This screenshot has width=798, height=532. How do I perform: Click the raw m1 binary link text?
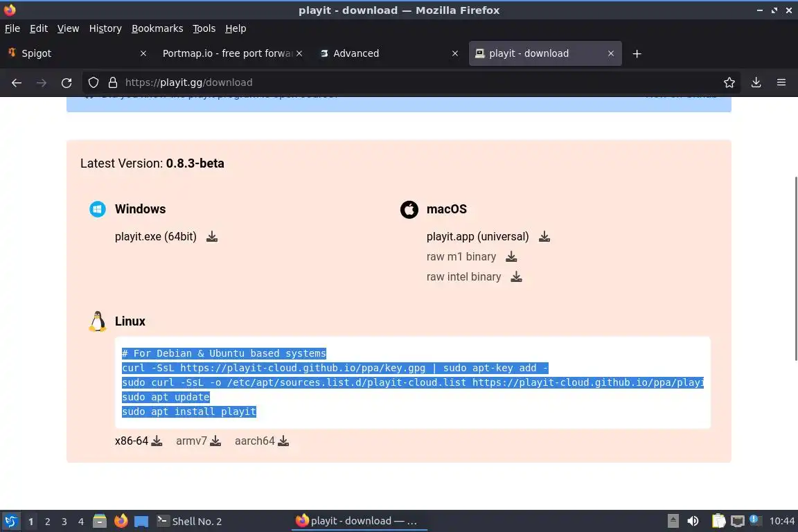pyautogui.click(x=461, y=256)
